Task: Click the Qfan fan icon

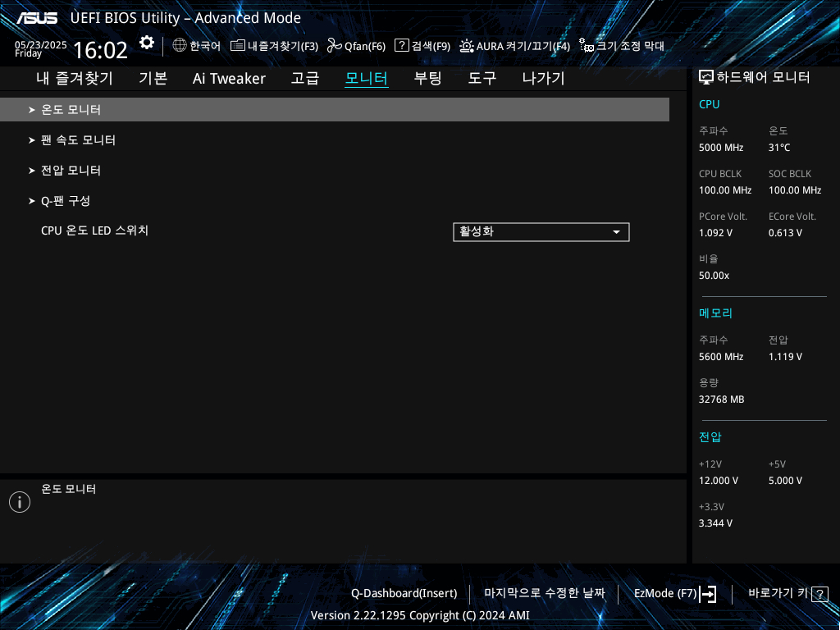Action: pos(335,46)
